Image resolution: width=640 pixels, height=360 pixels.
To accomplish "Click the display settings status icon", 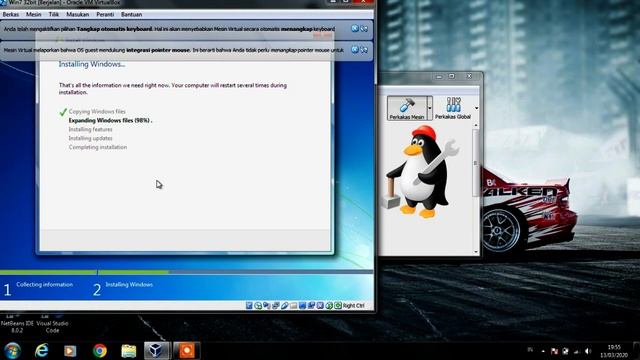I will (x=302, y=305).
